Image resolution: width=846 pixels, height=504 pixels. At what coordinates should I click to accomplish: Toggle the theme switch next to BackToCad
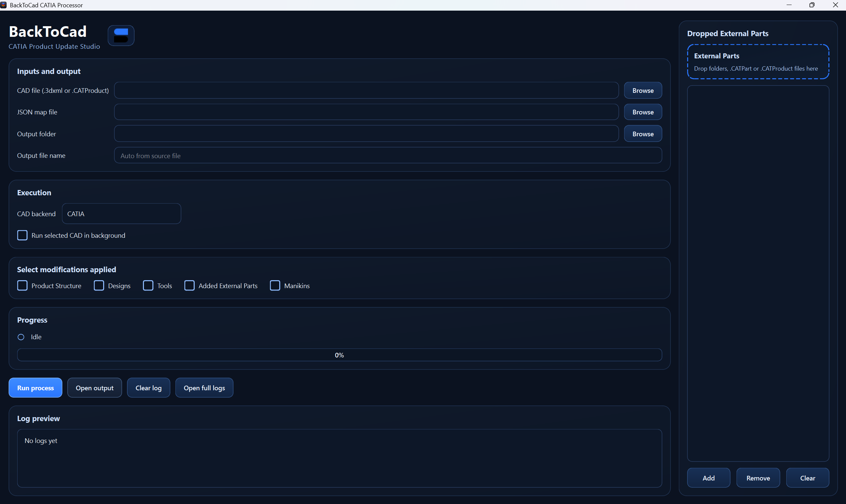[x=121, y=35]
